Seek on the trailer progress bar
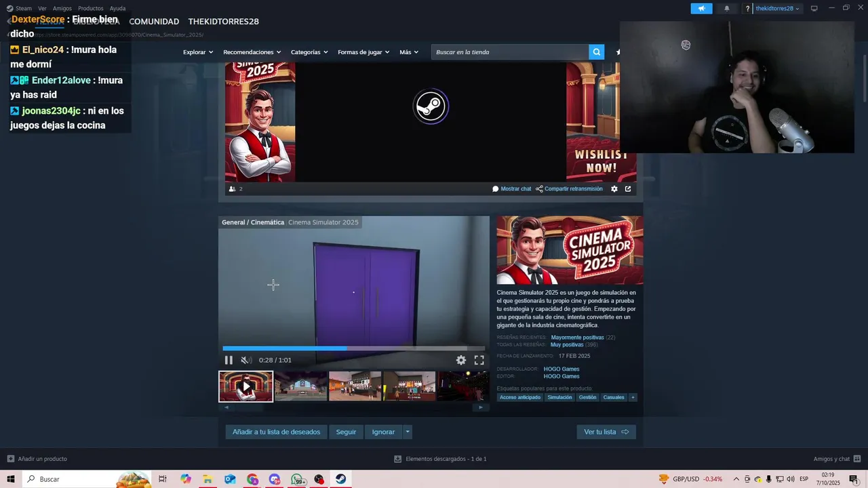The width and height of the screenshot is (868, 488). click(x=353, y=348)
